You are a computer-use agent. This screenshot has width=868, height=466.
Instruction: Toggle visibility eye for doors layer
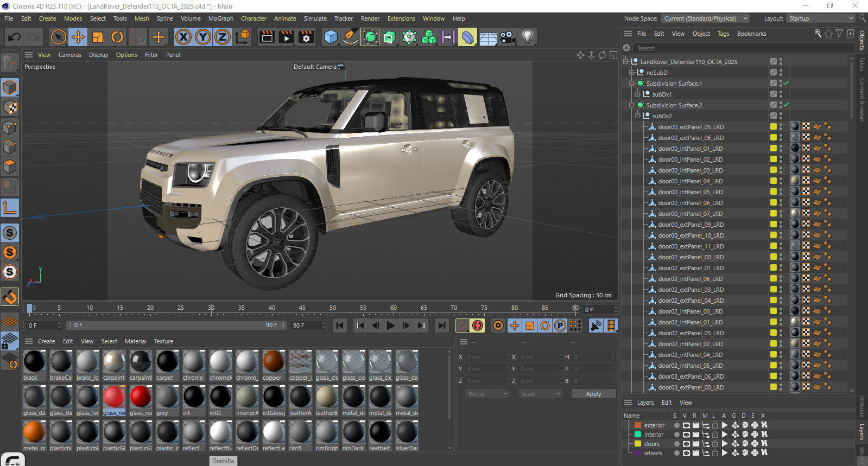coord(686,444)
